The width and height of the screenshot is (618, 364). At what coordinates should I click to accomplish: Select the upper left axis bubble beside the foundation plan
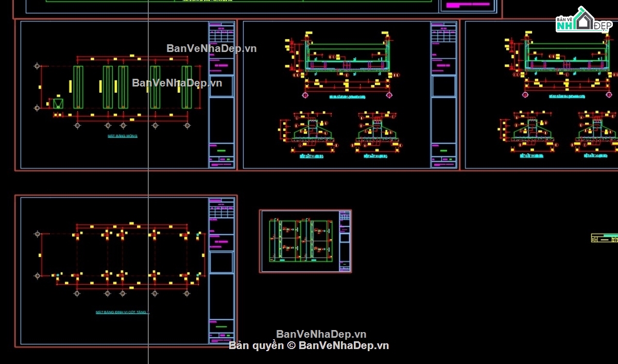point(37,66)
